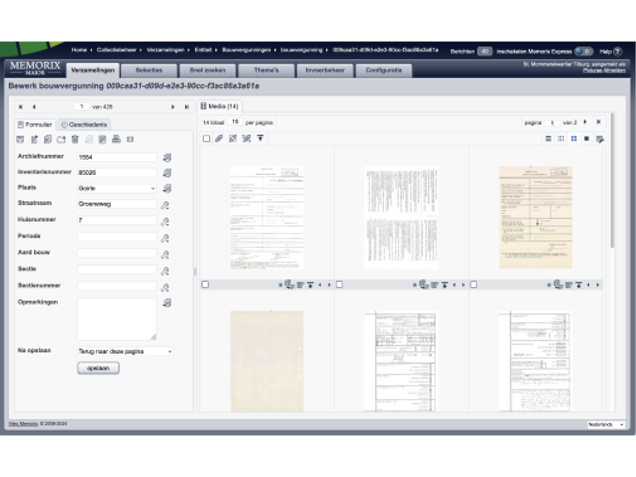The width and height of the screenshot is (636, 477).
Task: Click the lookup icon beside the Aard bouw field
Action: point(165,255)
